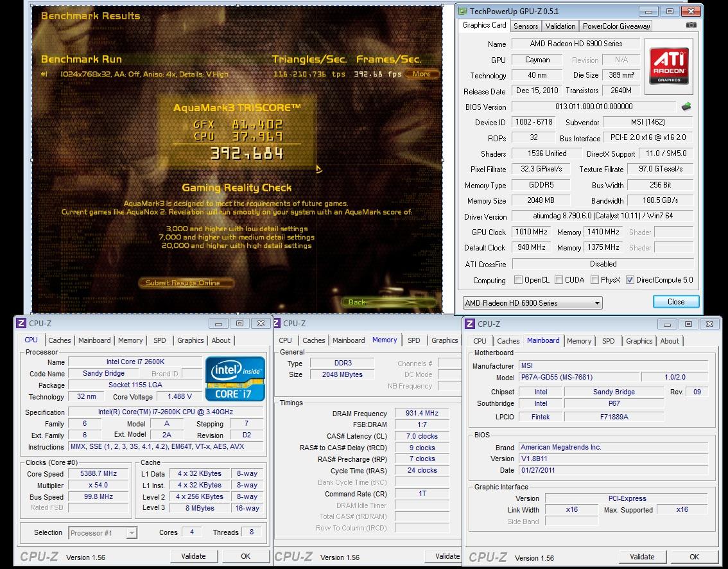Open the SPD tab in middle CPU-Z window
The width and height of the screenshot is (728, 569).
pos(413,340)
